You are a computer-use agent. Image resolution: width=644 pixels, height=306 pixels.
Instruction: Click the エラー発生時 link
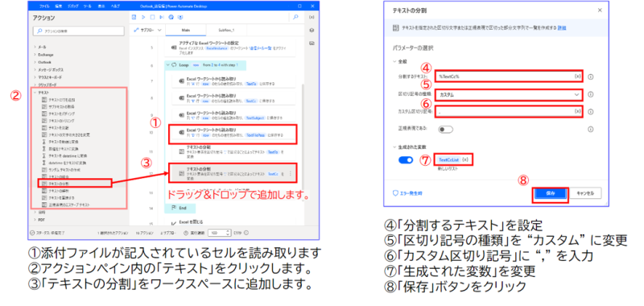coord(407,193)
